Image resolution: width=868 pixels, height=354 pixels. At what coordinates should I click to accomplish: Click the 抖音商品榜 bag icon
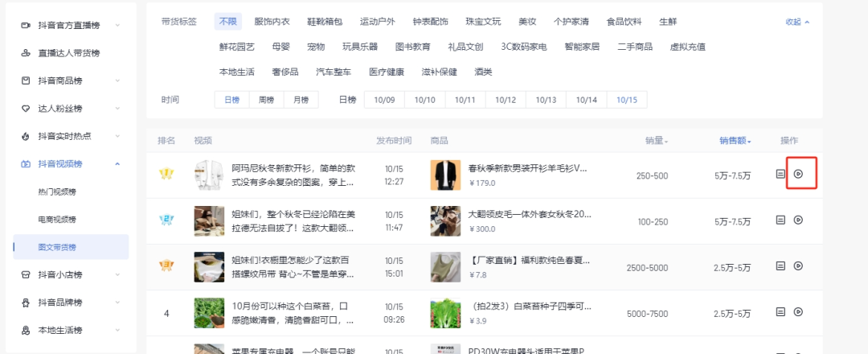tap(26, 81)
